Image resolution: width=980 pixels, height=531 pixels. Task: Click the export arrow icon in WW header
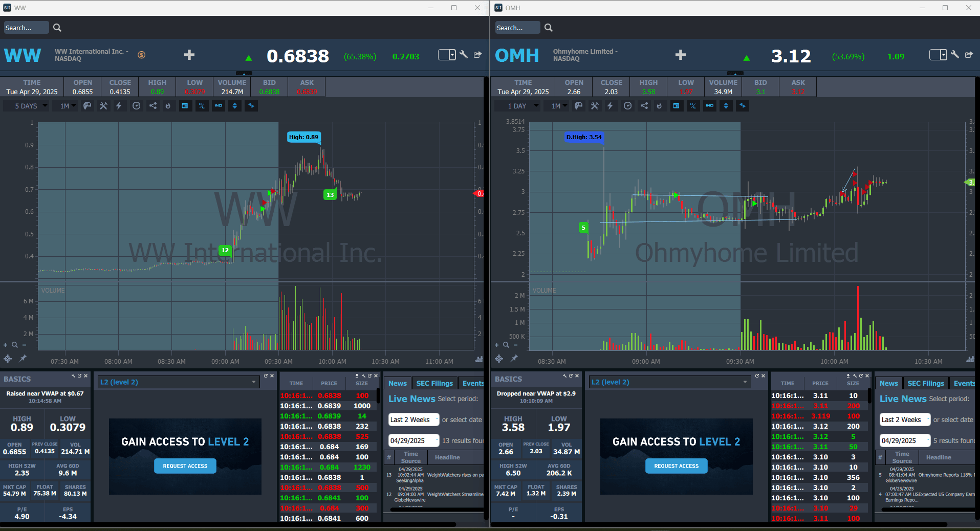point(478,54)
